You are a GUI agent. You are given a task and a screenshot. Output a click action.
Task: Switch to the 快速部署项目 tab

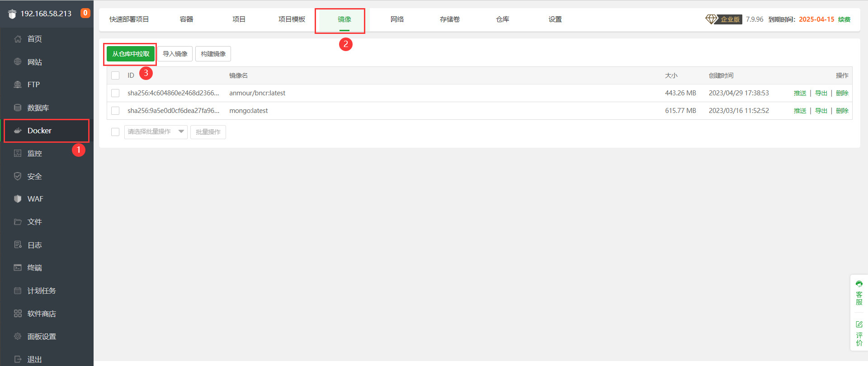point(129,19)
